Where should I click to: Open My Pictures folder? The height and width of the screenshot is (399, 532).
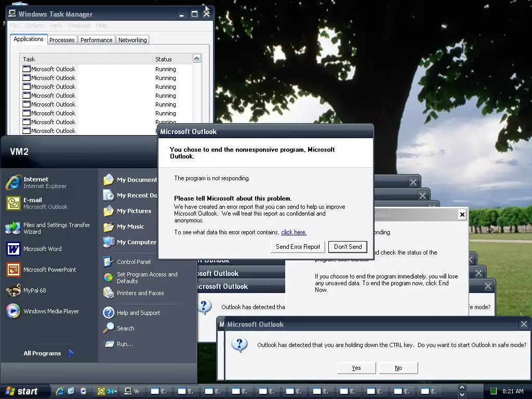(x=127, y=211)
